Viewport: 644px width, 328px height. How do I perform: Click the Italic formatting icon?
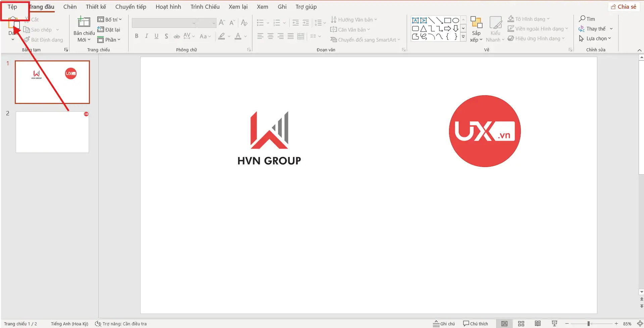point(147,36)
